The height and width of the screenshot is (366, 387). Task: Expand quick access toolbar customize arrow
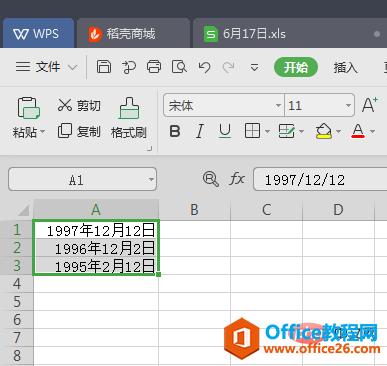coord(254,68)
